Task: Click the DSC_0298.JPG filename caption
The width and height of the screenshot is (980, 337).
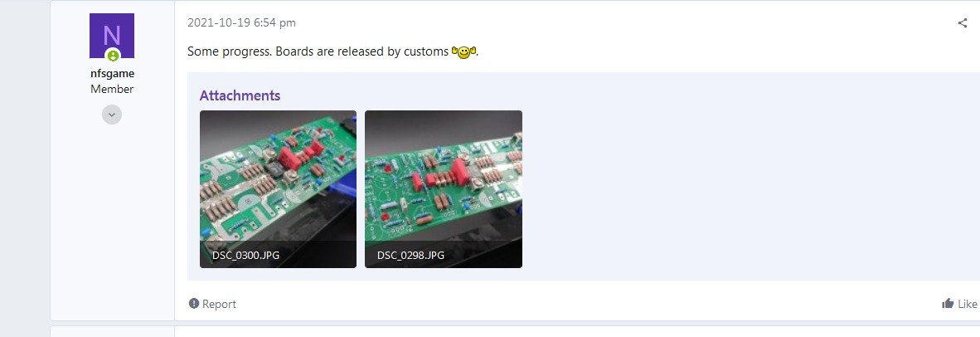Action: (410, 256)
